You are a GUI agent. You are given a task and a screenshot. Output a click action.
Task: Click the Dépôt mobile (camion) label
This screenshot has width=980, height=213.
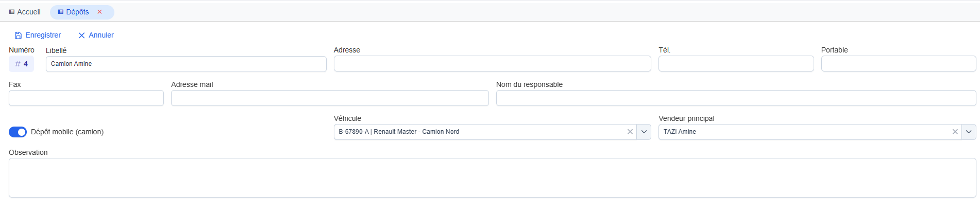click(x=67, y=132)
